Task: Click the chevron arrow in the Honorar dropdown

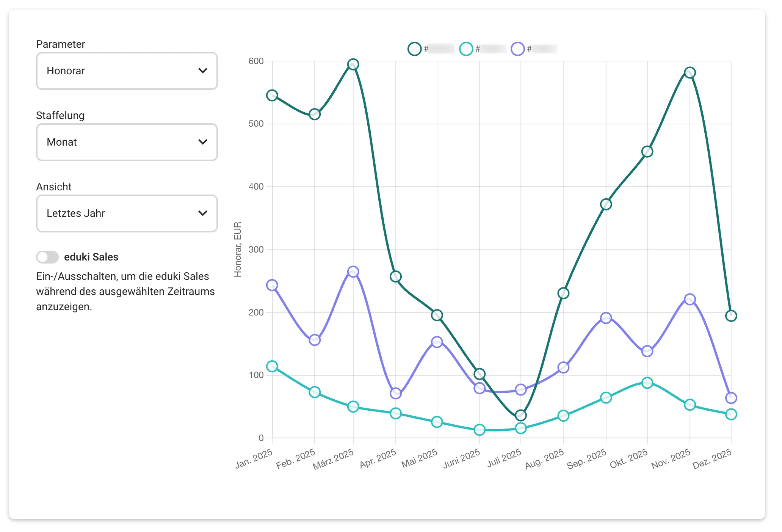Action: click(x=203, y=71)
